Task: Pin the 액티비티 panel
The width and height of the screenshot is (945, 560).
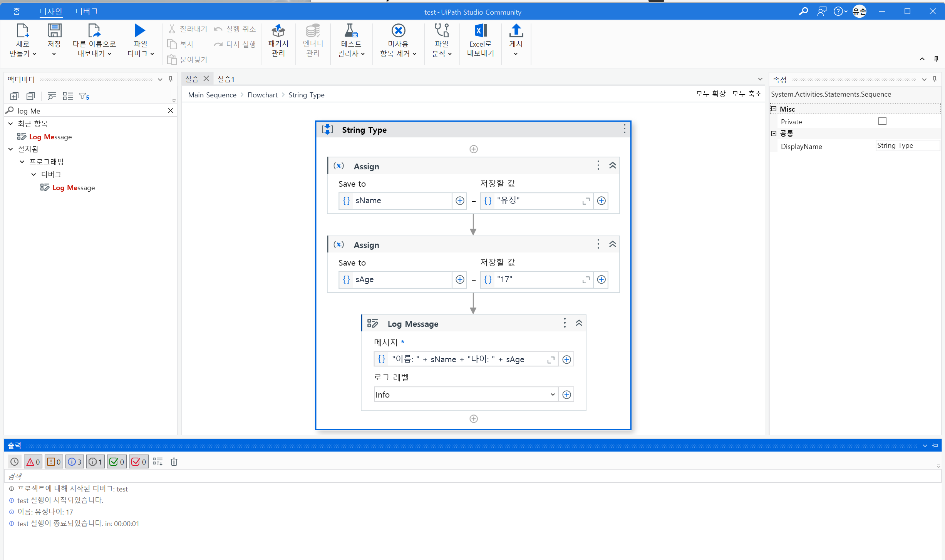Action: coord(171,79)
